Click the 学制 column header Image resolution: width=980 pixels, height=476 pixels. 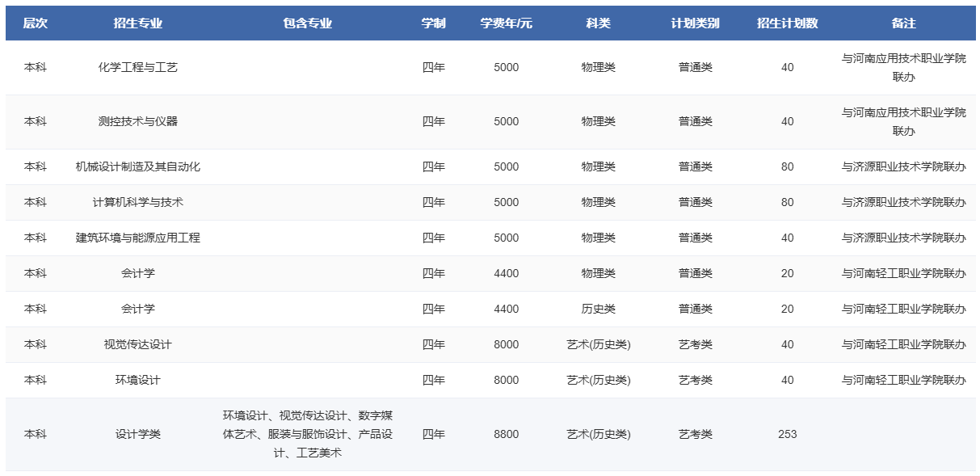point(434,23)
